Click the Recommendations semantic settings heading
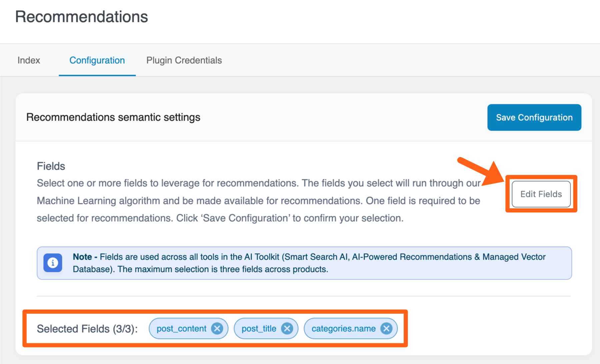The width and height of the screenshot is (600, 364). pyautogui.click(x=113, y=117)
